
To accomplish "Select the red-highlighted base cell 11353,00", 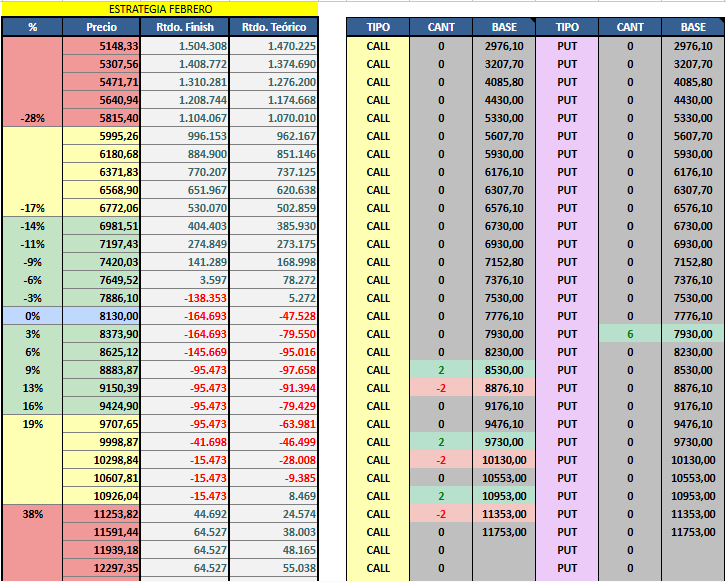I will (504, 514).
